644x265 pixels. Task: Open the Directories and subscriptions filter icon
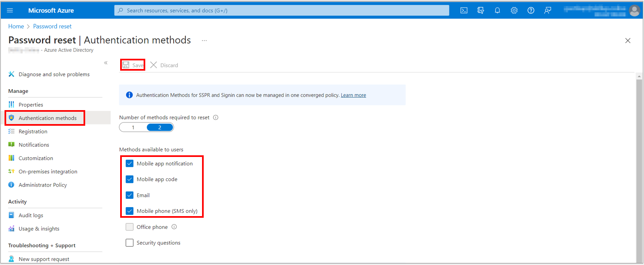481,11
